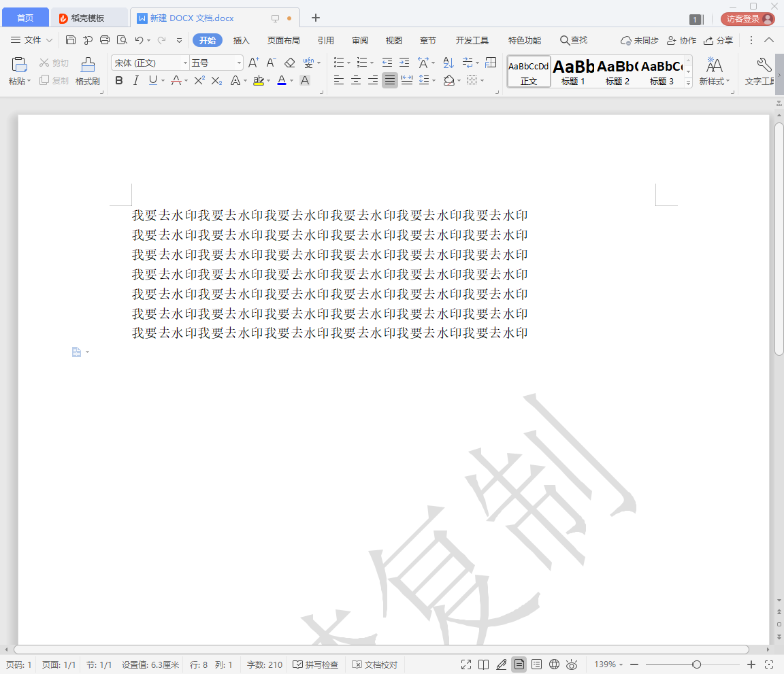Clear formatting with the eraser icon
This screenshot has width=784, height=674.
point(289,63)
